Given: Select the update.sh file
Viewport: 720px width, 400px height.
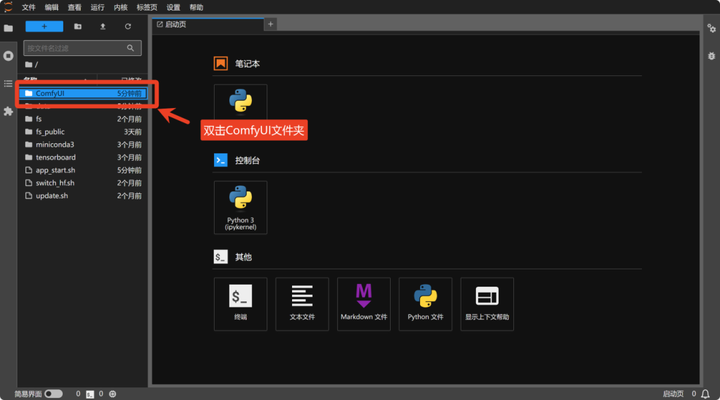Looking at the screenshot, I should point(83,196).
